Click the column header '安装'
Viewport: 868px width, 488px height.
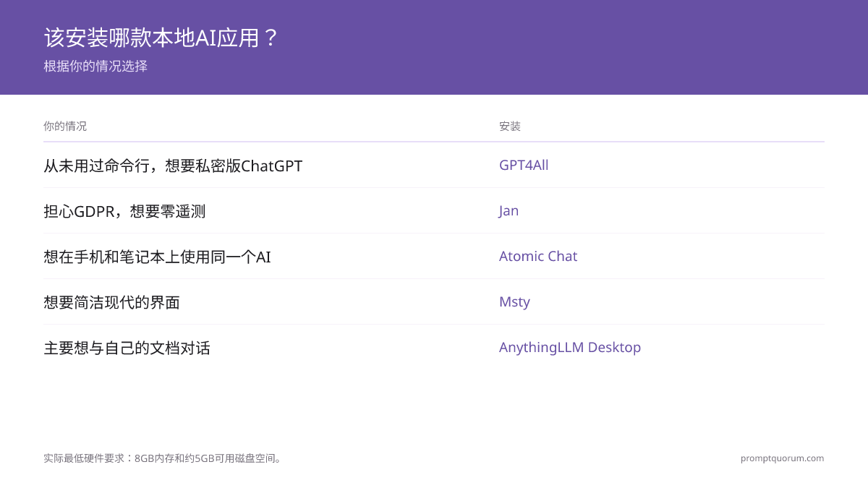tap(510, 126)
